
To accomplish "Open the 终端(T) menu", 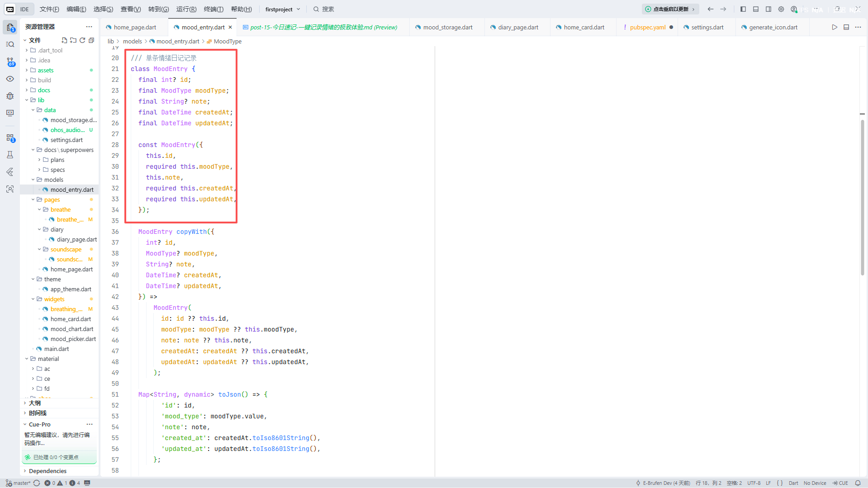I will pyautogui.click(x=213, y=9).
